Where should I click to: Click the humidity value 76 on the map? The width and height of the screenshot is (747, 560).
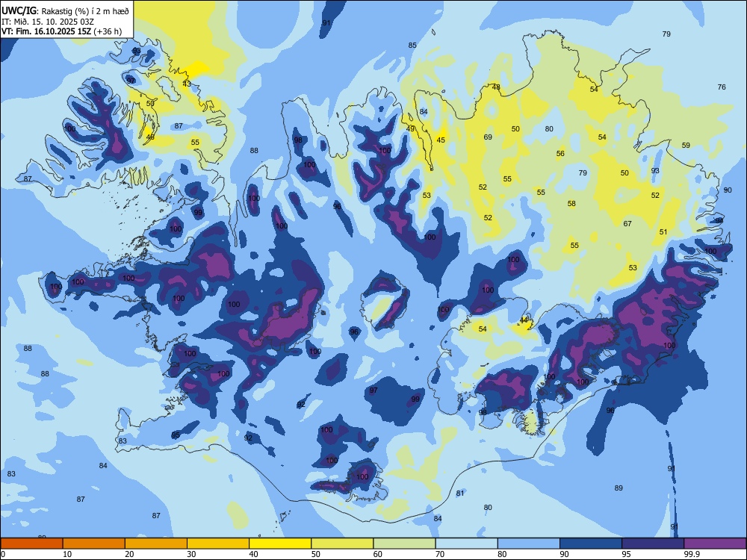pos(722,87)
